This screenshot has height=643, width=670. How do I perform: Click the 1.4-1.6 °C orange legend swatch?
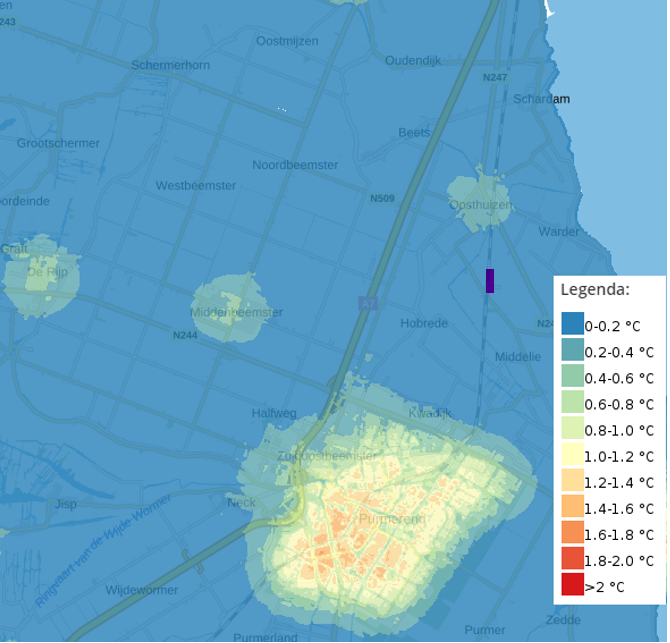[x=572, y=508]
